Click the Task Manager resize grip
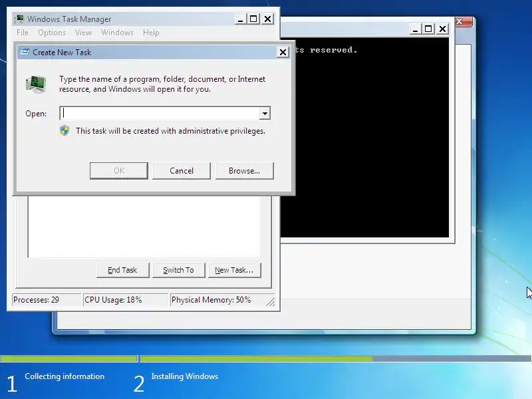The height and width of the screenshot is (399, 532). (271, 301)
